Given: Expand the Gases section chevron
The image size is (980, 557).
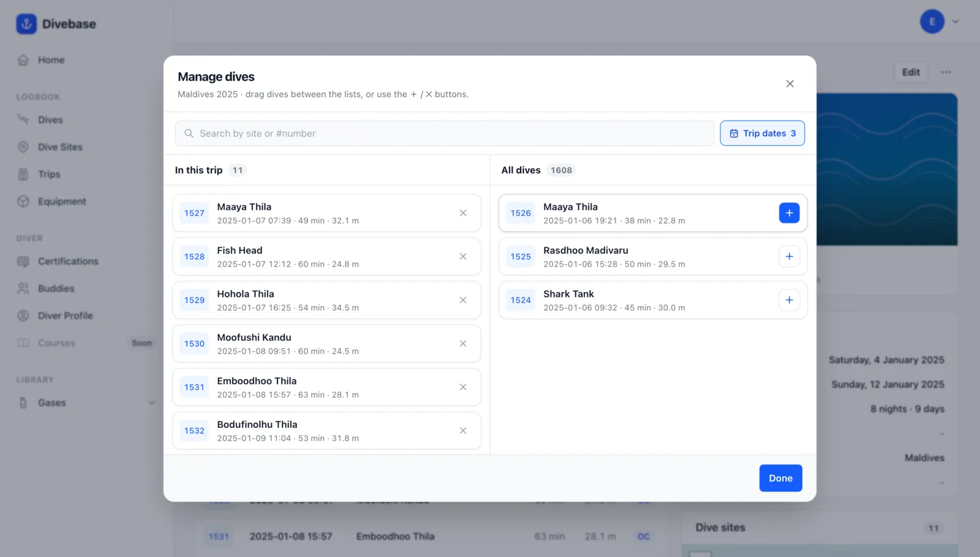Looking at the screenshot, I should point(151,403).
